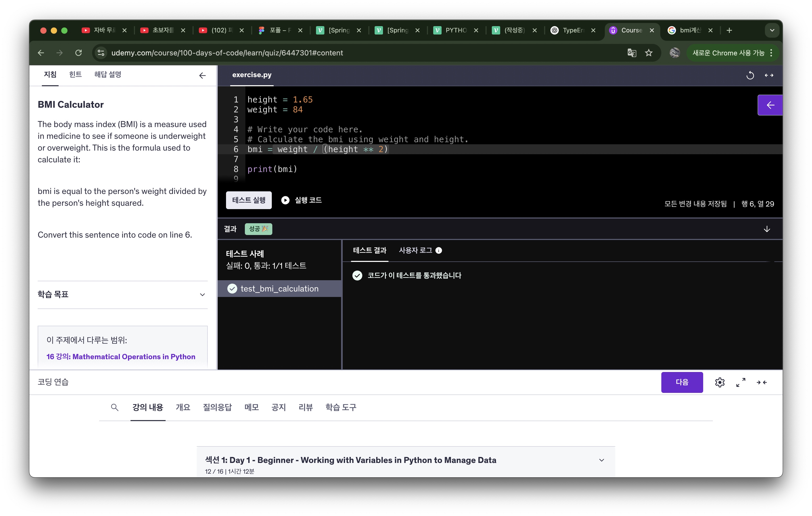Click the reset code icon in editor header
812x516 pixels.
click(x=750, y=75)
